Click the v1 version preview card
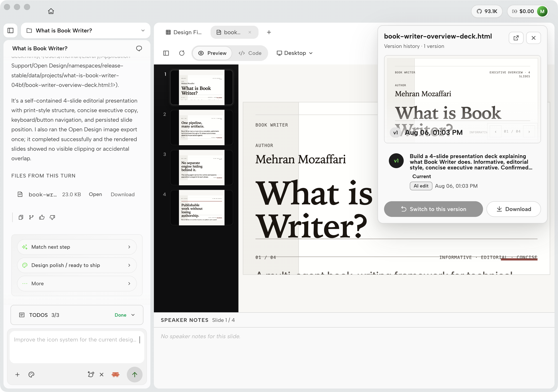The width and height of the screenshot is (558, 392). coord(462,99)
